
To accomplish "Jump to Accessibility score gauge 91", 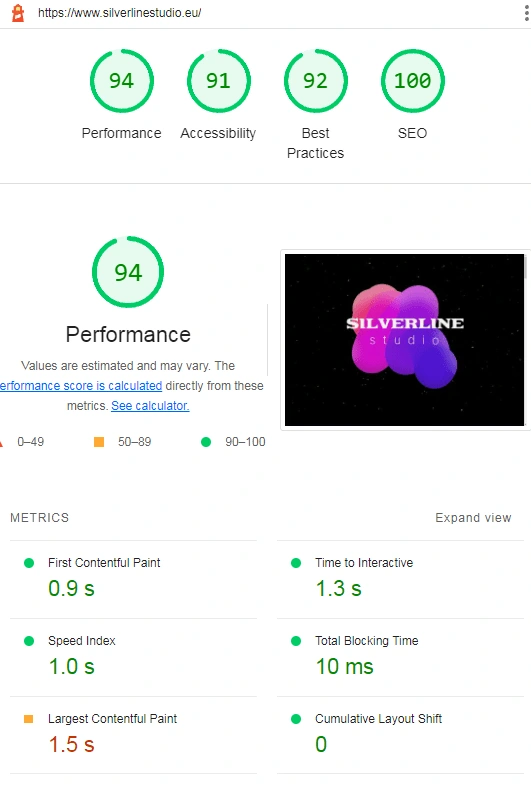I will tap(219, 81).
